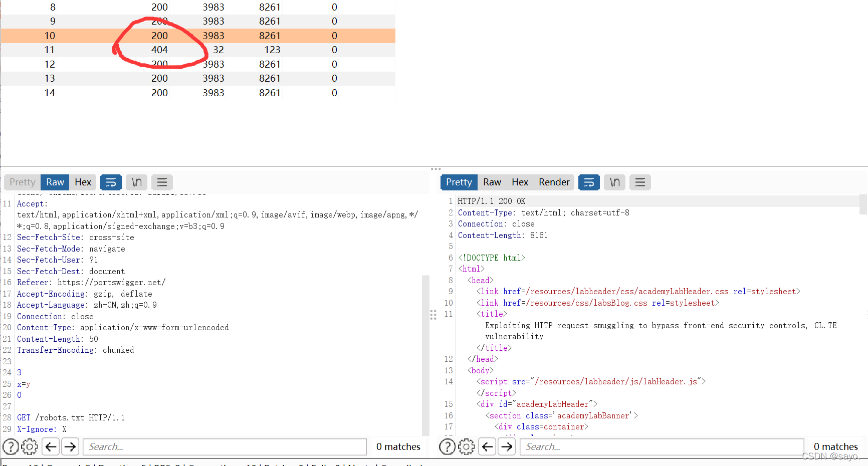Switch response view to Raw tab
Viewport: 868px width, 466px height.
pos(492,182)
